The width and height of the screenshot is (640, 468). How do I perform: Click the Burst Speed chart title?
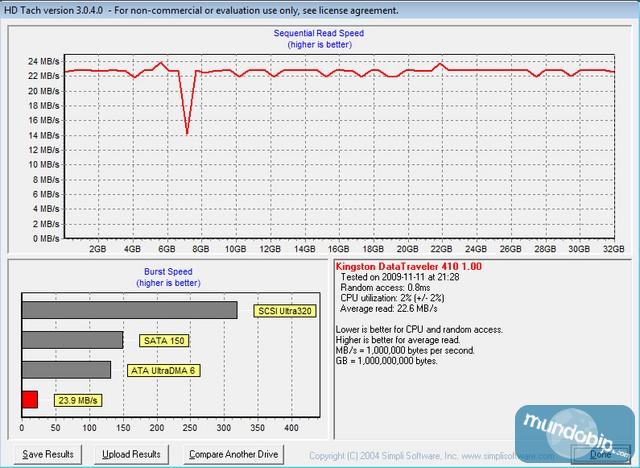[168, 271]
